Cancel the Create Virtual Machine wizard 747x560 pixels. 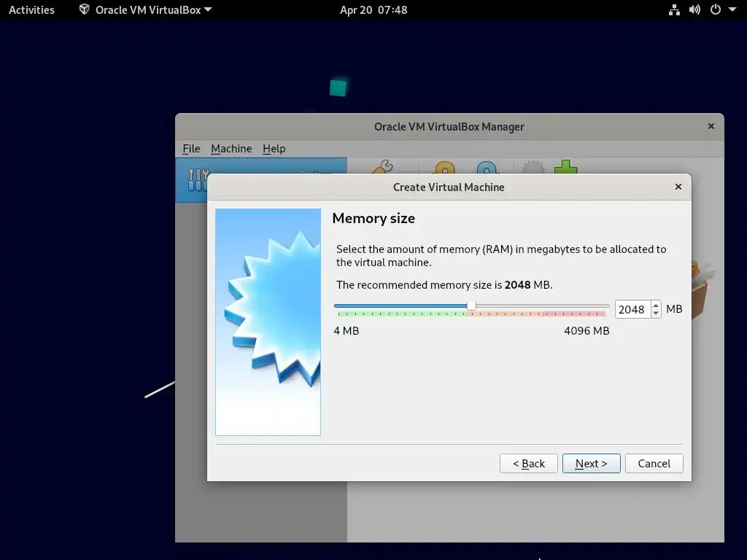[x=654, y=463]
